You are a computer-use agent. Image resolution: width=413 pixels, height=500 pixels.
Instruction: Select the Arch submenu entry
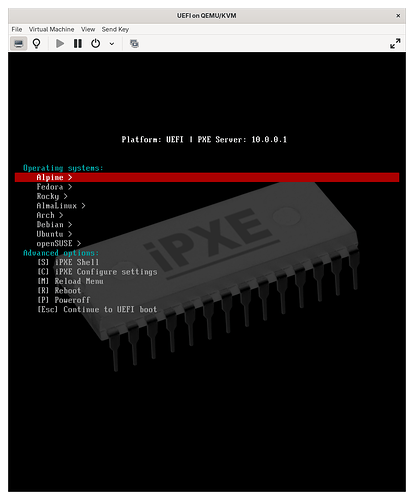coord(50,215)
